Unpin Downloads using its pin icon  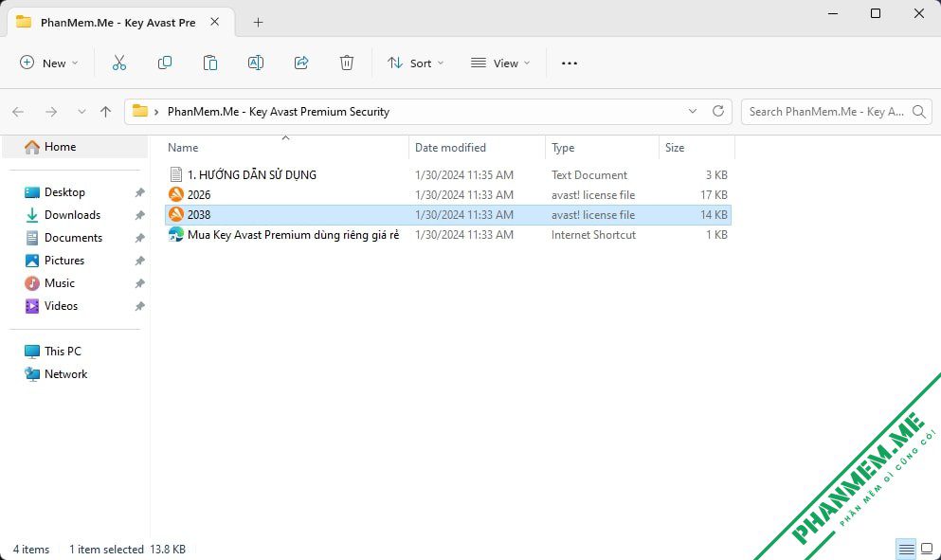[139, 215]
